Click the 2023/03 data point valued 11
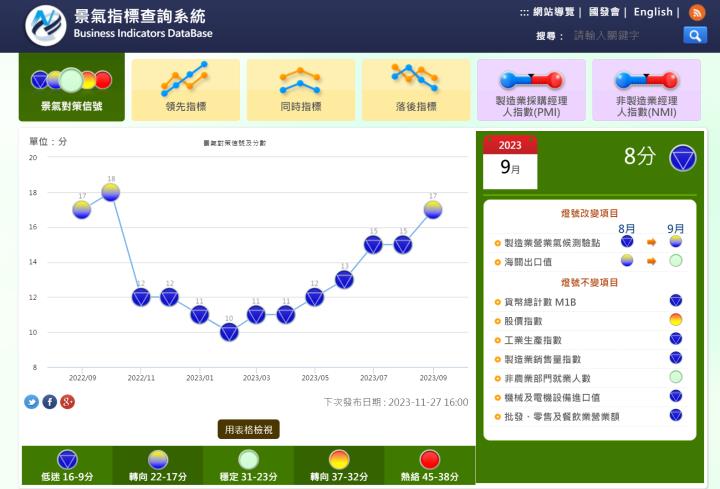 coord(256,315)
